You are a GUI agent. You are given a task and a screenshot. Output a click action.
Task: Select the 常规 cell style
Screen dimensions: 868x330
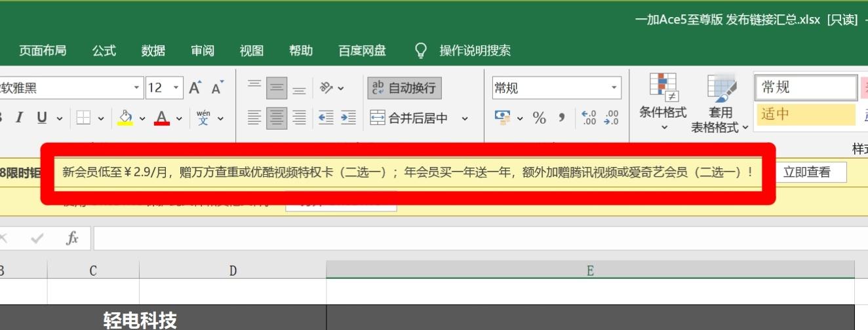pos(806,87)
